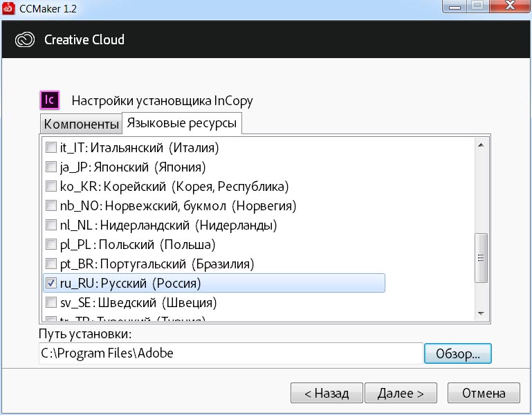Click the language list scrollbar thumb

point(481,258)
